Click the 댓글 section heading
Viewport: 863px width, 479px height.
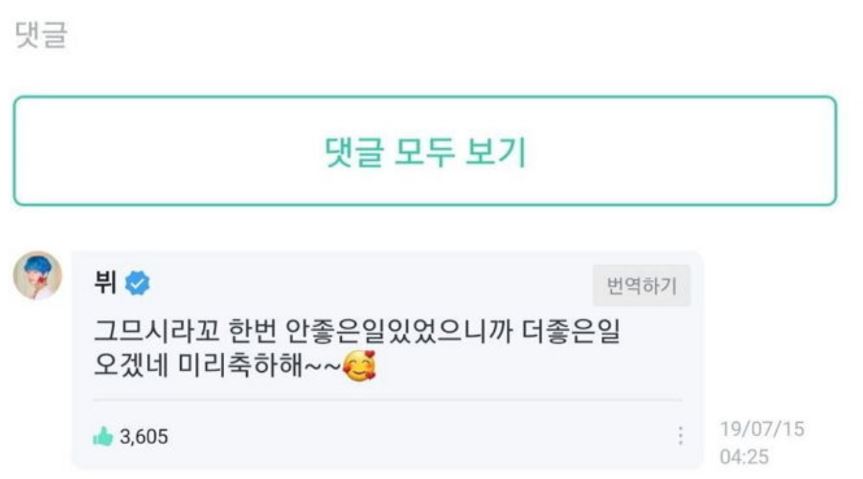42,36
